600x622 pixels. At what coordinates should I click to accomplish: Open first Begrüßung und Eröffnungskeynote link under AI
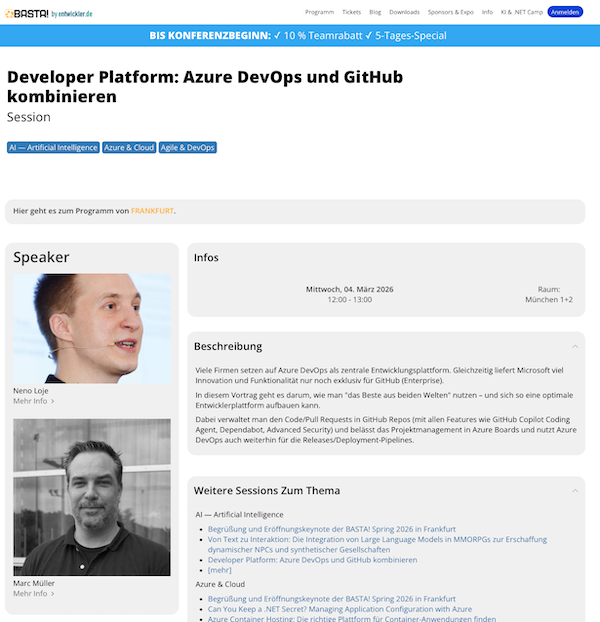tap(332, 529)
